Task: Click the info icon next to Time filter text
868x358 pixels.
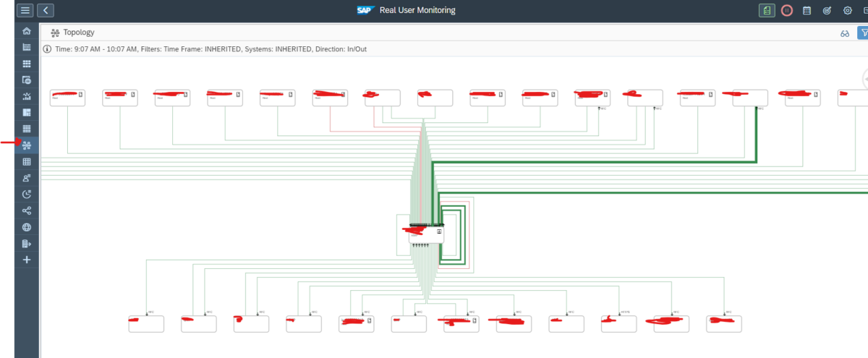Action: tap(47, 49)
